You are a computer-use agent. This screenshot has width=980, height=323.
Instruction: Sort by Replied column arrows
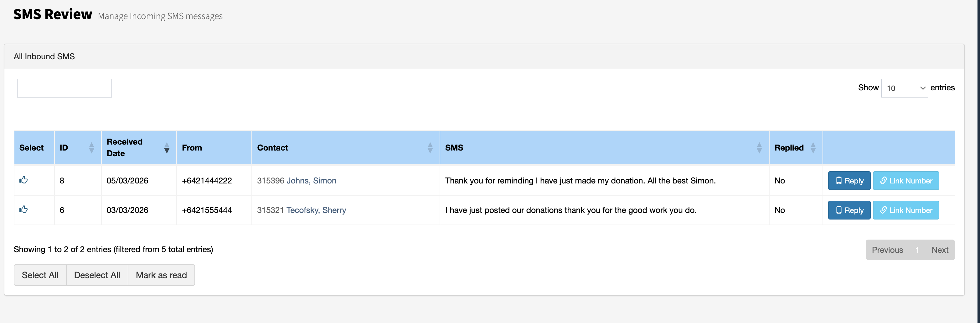pyautogui.click(x=813, y=148)
